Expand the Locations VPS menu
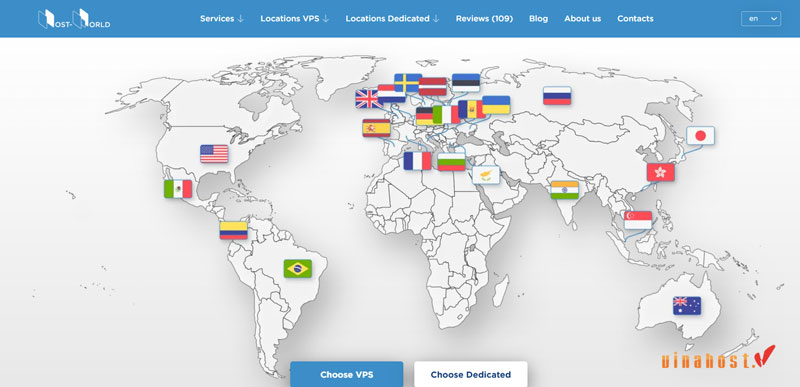Viewport: 800px width, 387px height. click(x=295, y=18)
